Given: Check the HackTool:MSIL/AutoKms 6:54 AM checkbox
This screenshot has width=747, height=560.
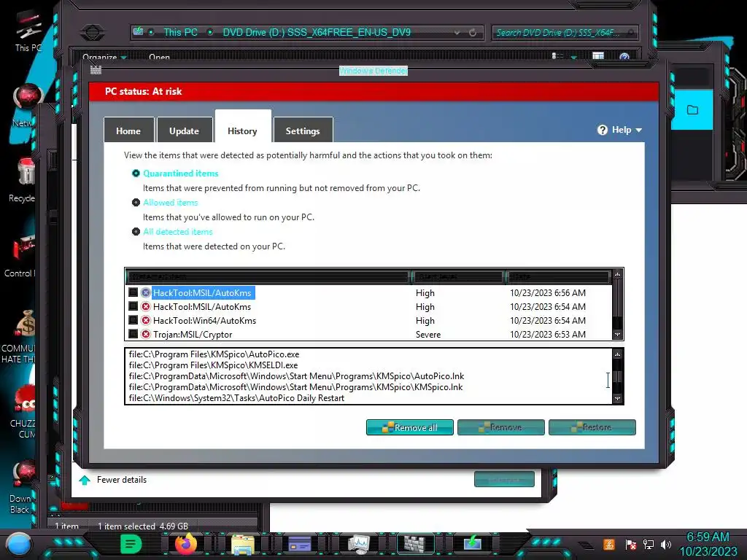Looking at the screenshot, I should [x=133, y=306].
